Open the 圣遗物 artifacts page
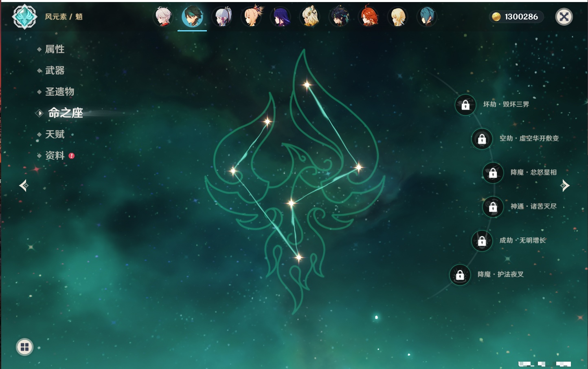The image size is (588, 369). point(59,92)
